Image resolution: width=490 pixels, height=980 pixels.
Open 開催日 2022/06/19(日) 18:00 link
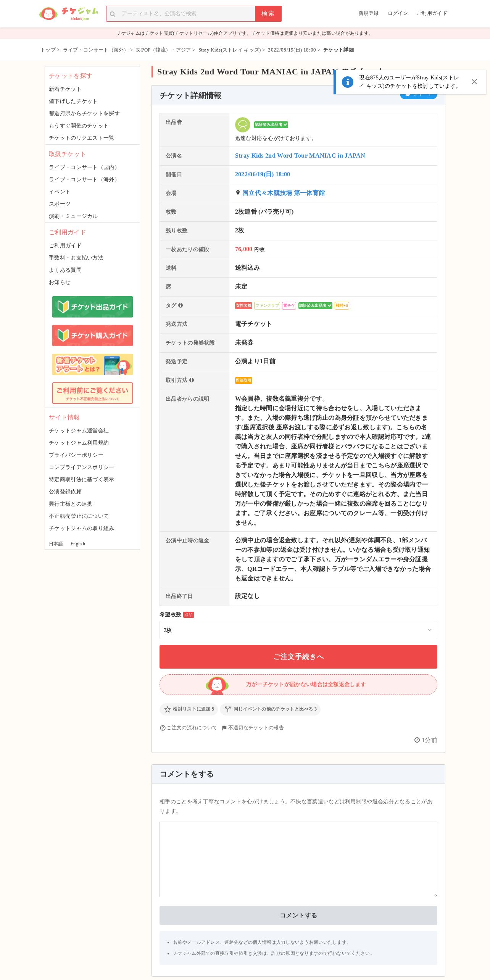(x=263, y=174)
